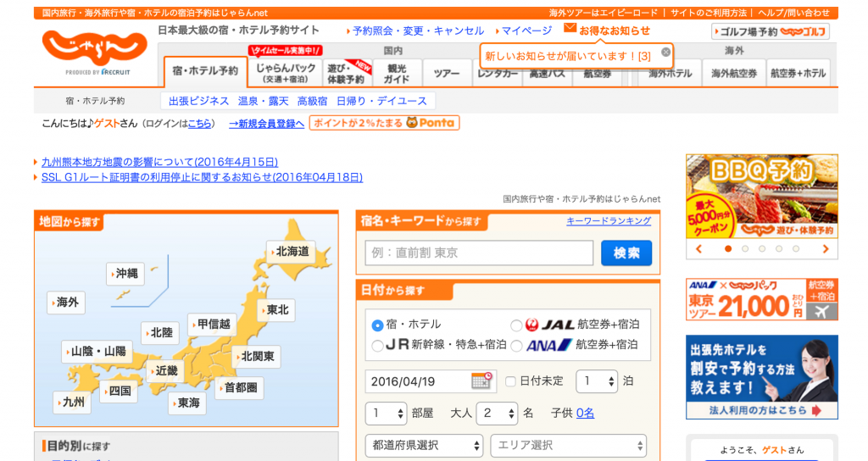Open the キーワードランキング link
Viewport: 868px width, 461px height.
click(609, 221)
